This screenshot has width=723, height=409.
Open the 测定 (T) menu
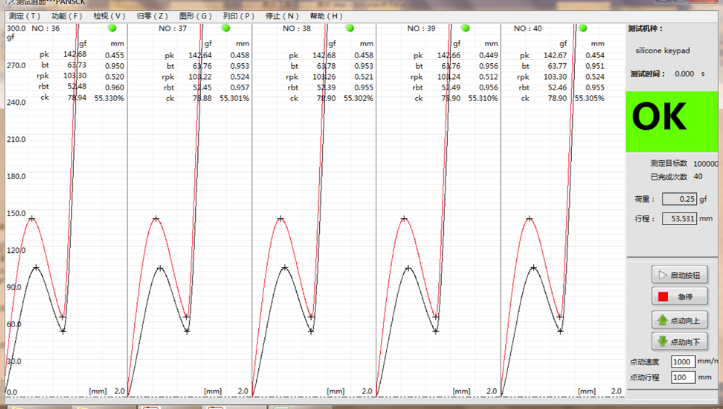click(x=25, y=16)
